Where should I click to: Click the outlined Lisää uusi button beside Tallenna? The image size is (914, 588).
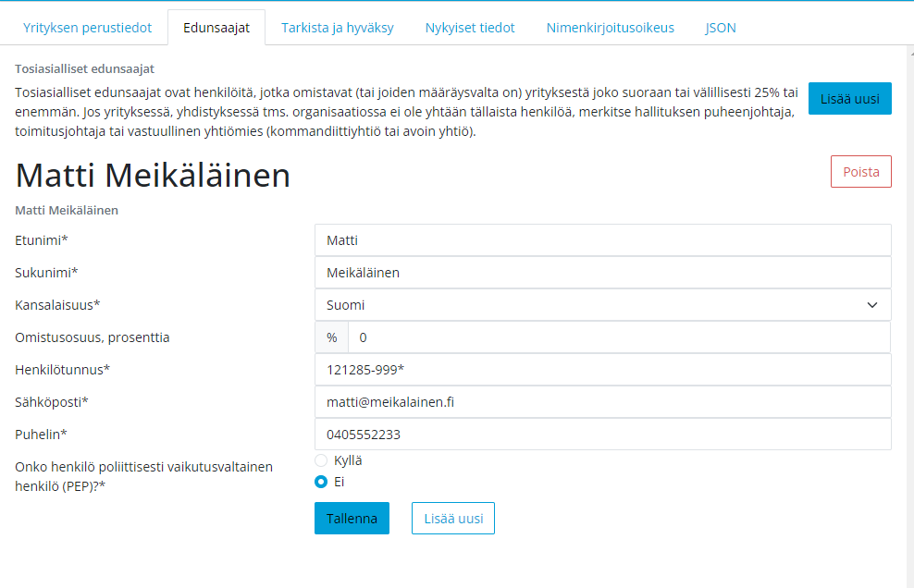click(453, 518)
